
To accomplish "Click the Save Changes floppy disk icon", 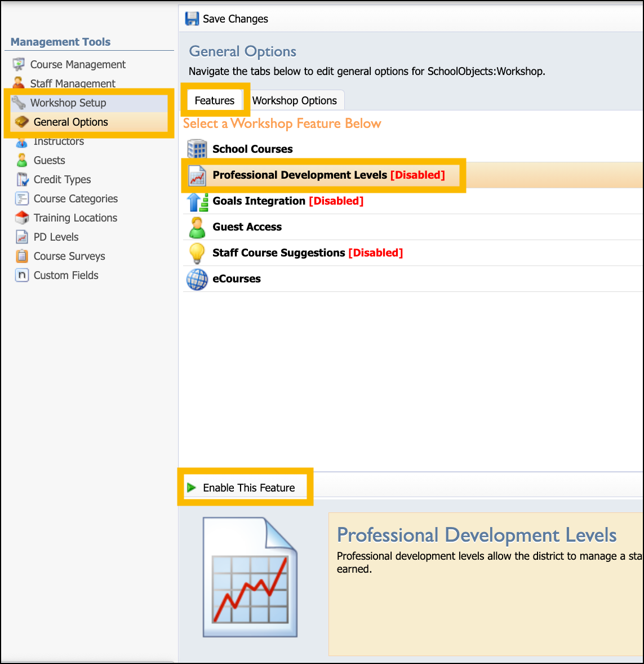I will pyautogui.click(x=192, y=19).
